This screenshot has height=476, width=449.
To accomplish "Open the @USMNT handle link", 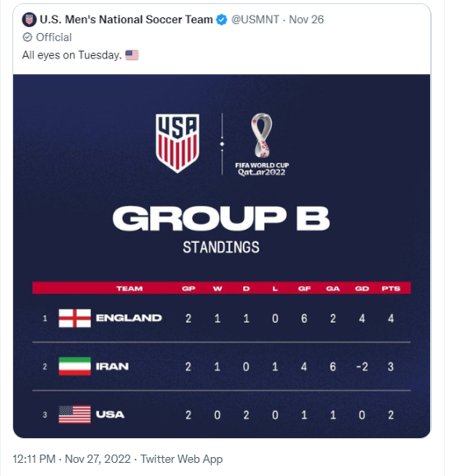I will tap(255, 20).
